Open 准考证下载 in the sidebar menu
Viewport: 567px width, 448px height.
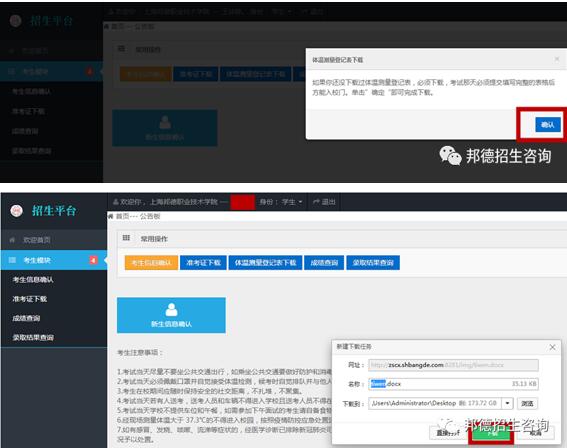click(30, 299)
